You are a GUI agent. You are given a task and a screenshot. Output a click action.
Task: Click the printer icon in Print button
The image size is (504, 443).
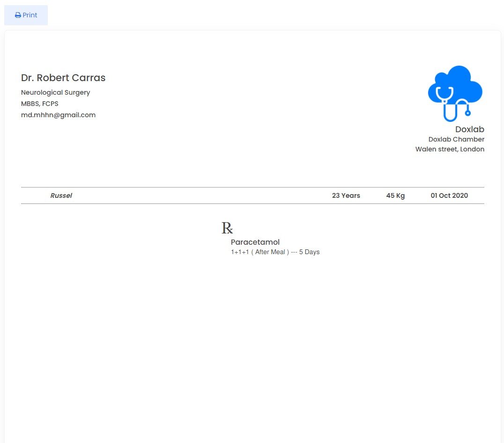click(18, 15)
